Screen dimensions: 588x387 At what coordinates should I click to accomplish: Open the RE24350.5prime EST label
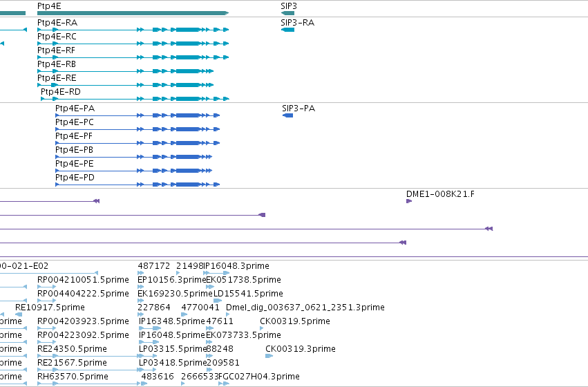pos(72,349)
